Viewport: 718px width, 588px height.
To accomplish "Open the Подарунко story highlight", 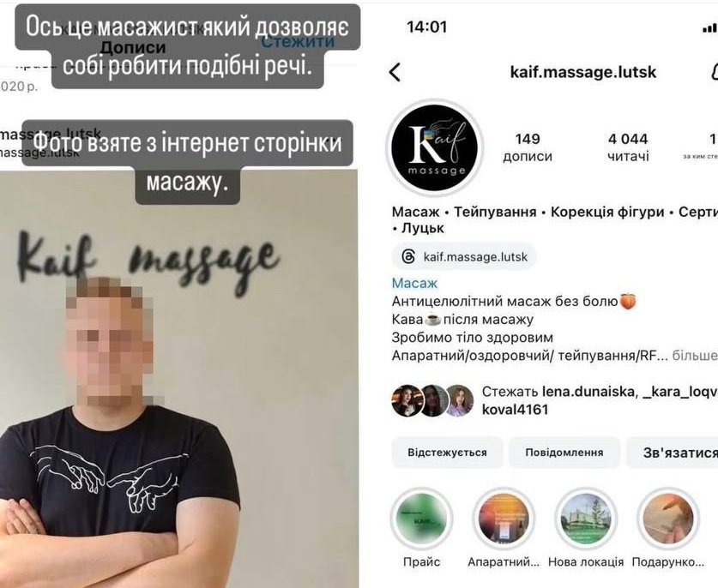I will pyautogui.click(x=668, y=519).
